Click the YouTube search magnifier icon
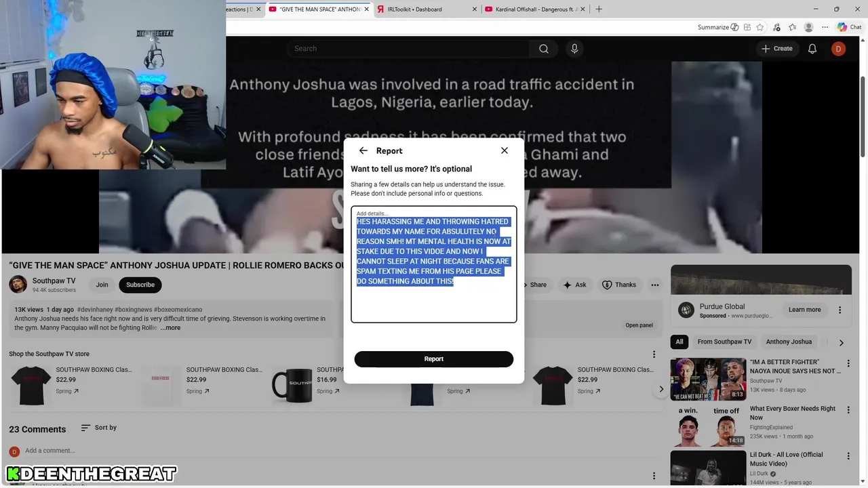This screenshot has width=868, height=488. [x=544, y=49]
